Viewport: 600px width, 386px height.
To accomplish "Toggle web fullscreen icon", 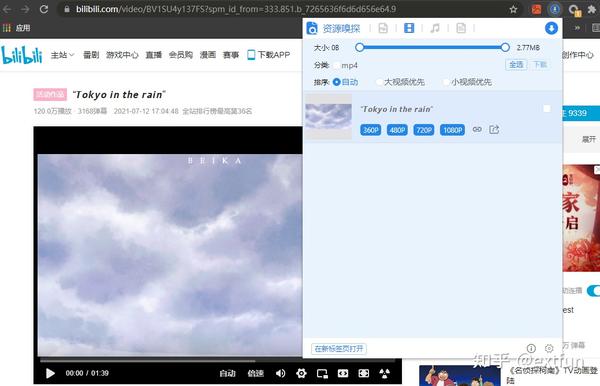I will pos(364,373).
